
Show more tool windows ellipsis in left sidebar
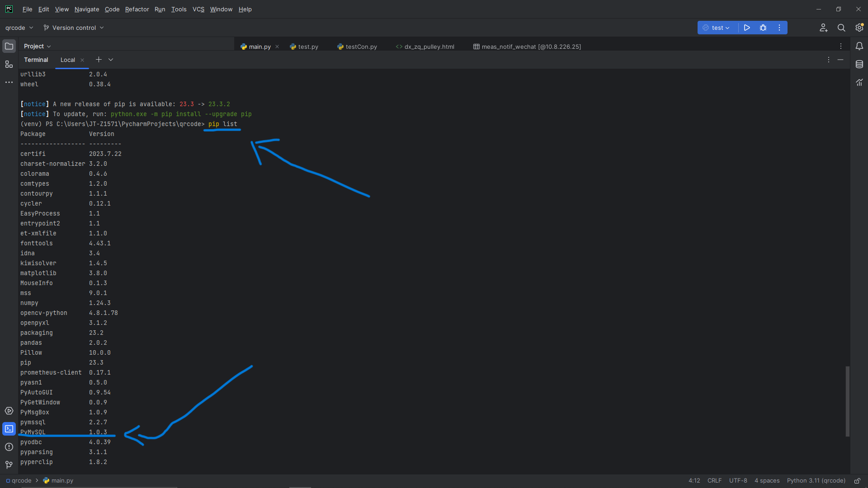point(9,82)
